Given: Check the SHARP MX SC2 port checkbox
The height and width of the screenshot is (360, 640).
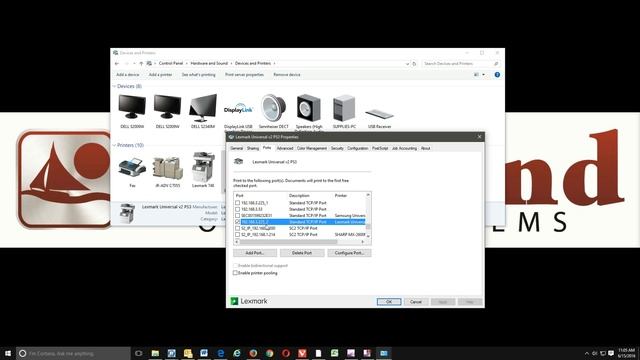Looking at the screenshot, I should [x=238, y=235].
